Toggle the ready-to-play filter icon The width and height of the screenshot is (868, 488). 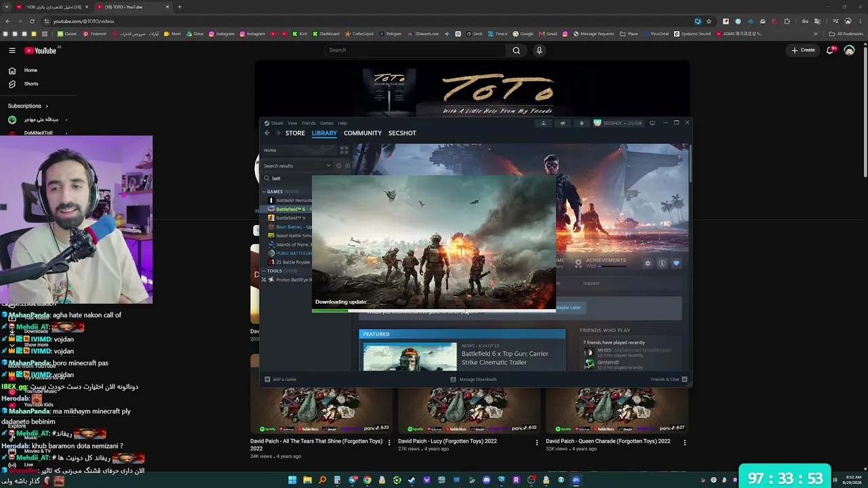tap(347, 165)
